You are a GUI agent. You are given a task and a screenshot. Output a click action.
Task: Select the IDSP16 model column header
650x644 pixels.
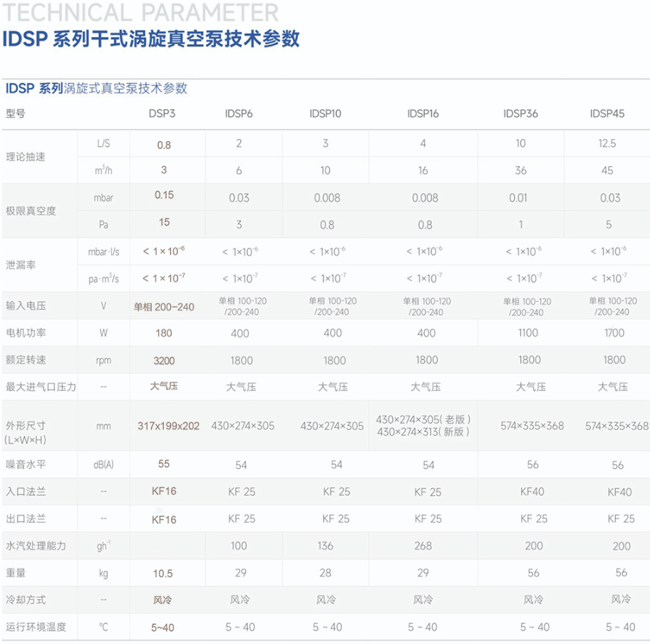pyautogui.click(x=423, y=113)
